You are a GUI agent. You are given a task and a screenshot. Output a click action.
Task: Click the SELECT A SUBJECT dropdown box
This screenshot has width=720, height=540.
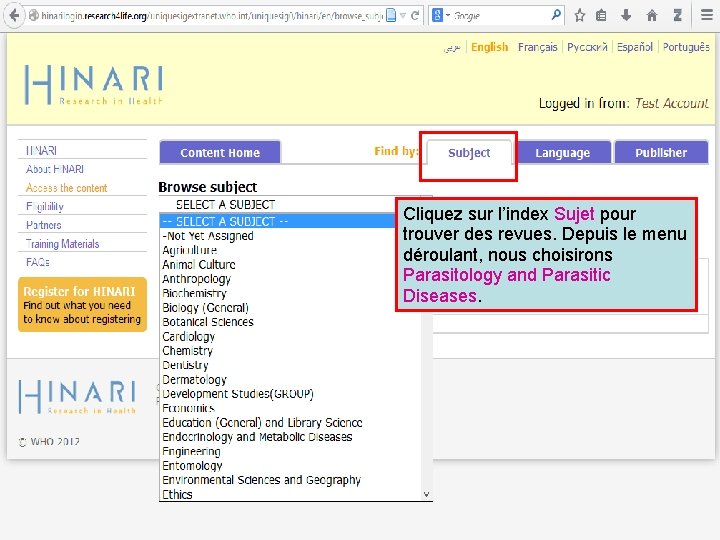[x=277, y=204]
